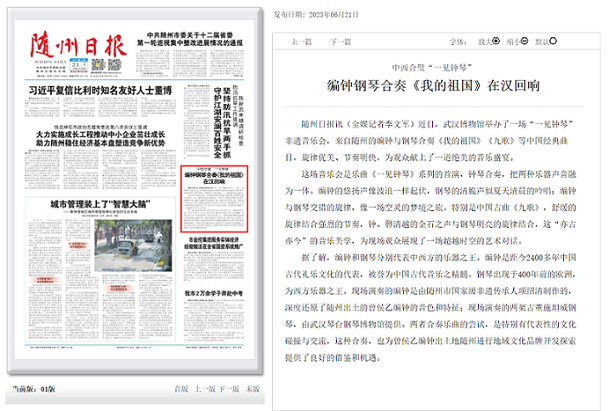Viewport: 609px width, 411px height.
Task: Open the 坚持防汛抗旱两手抓 vertical headline article
Action: click(x=222, y=122)
